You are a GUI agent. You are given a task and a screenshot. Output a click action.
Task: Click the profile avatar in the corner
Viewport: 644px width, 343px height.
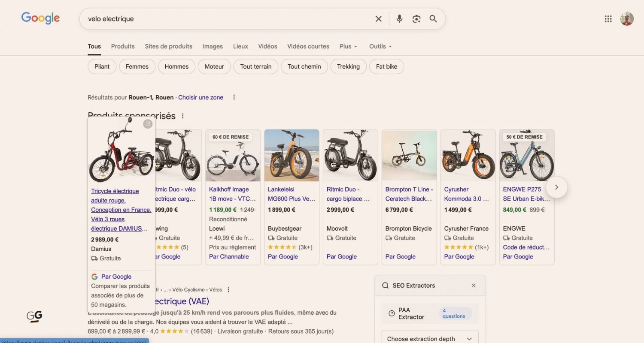coord(626,18)
